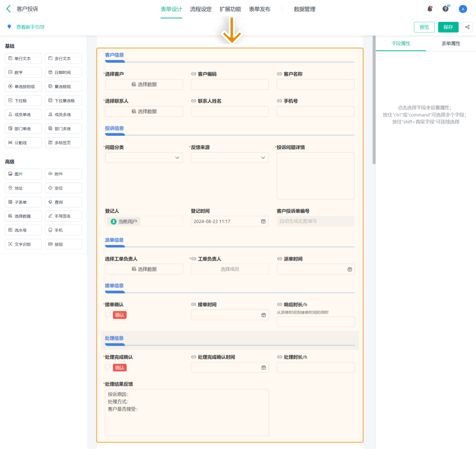Click 选择数据 under 选择客户
The image size is (476, 449).
point(144,84)
